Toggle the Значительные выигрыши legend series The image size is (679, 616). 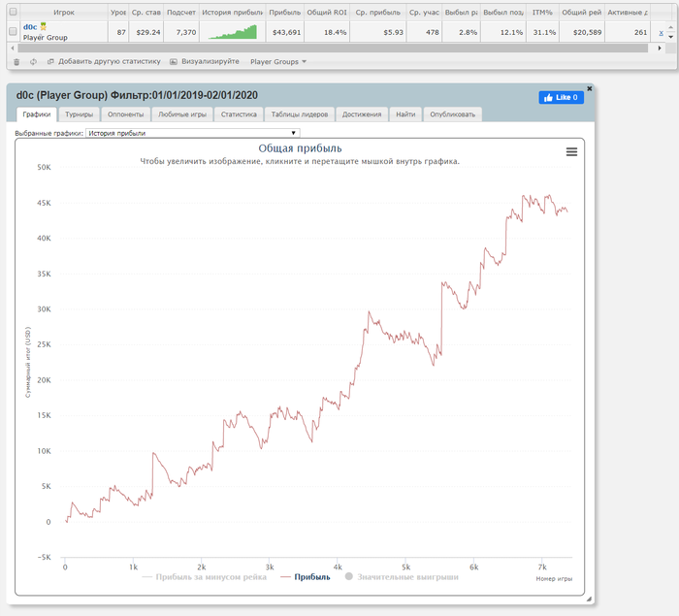[x=402, y=577]
